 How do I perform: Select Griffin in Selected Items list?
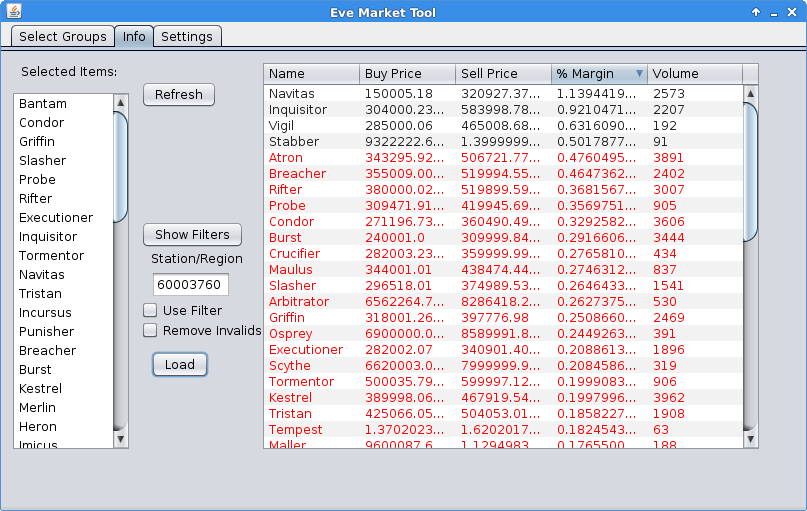click(63, 142)
